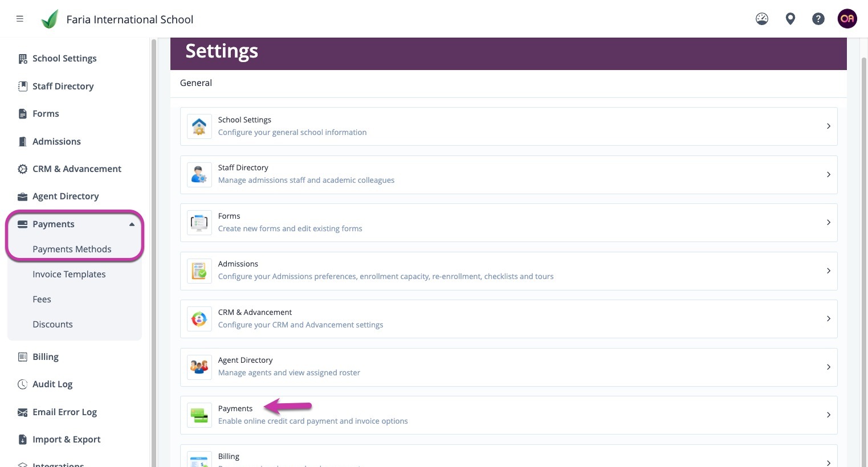The height and width of the screenshot is (467, 868).
Task: Click Forms icon in the settings list
Action: (x=199, y=223)
